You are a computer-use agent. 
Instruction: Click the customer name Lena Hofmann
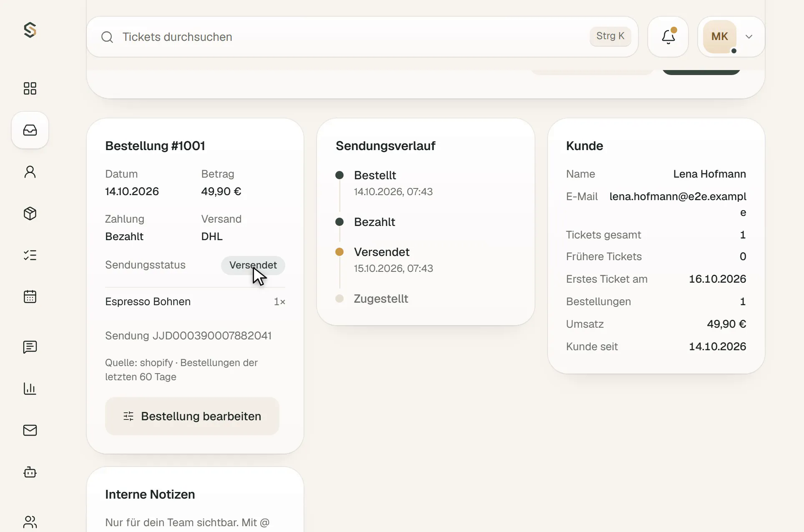coord(709,174)
